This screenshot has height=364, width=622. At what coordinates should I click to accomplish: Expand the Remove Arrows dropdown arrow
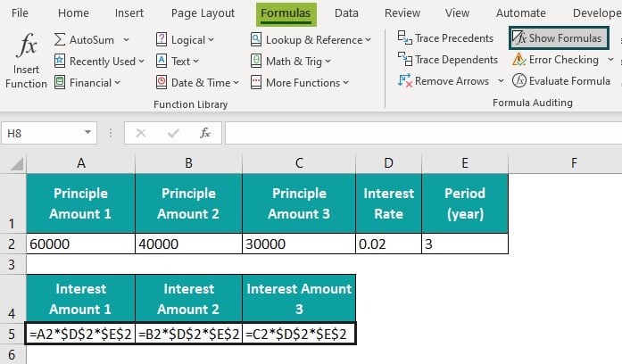coord(501,81)
